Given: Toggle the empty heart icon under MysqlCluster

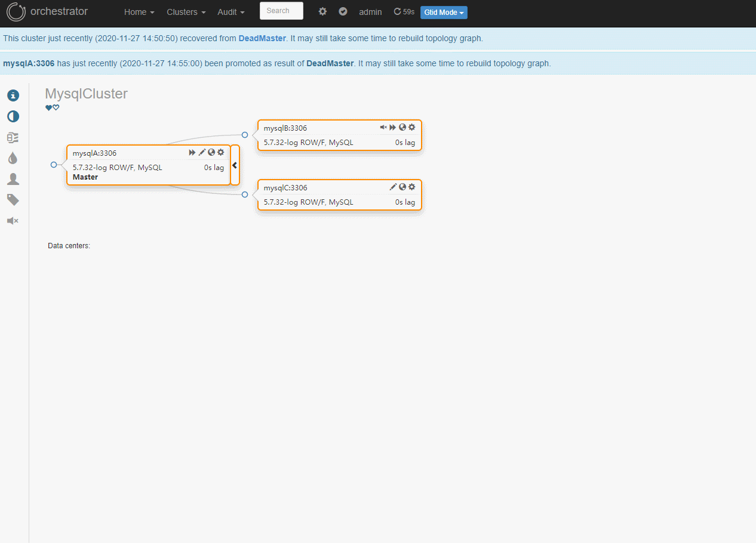Looking at the screenshot, I should 57,107.
